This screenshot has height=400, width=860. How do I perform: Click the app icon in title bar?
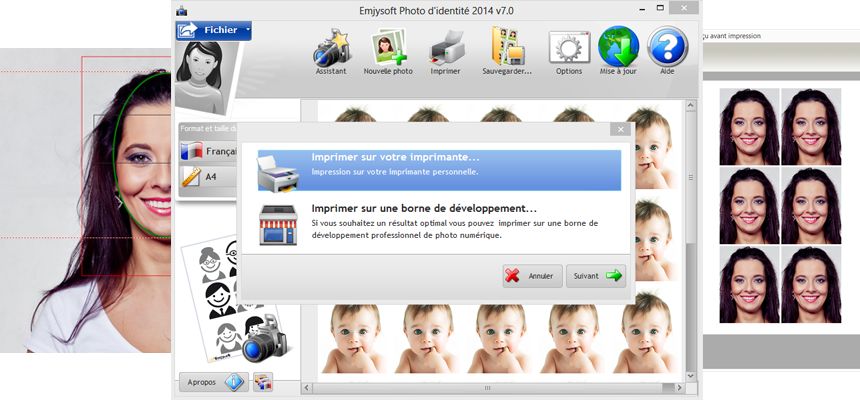pos(181,10)
